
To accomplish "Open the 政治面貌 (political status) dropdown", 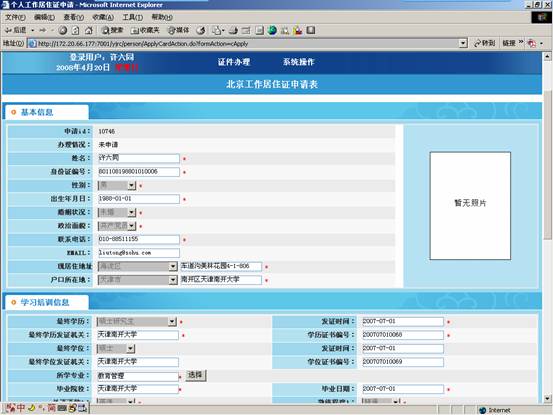I will 132,226.
